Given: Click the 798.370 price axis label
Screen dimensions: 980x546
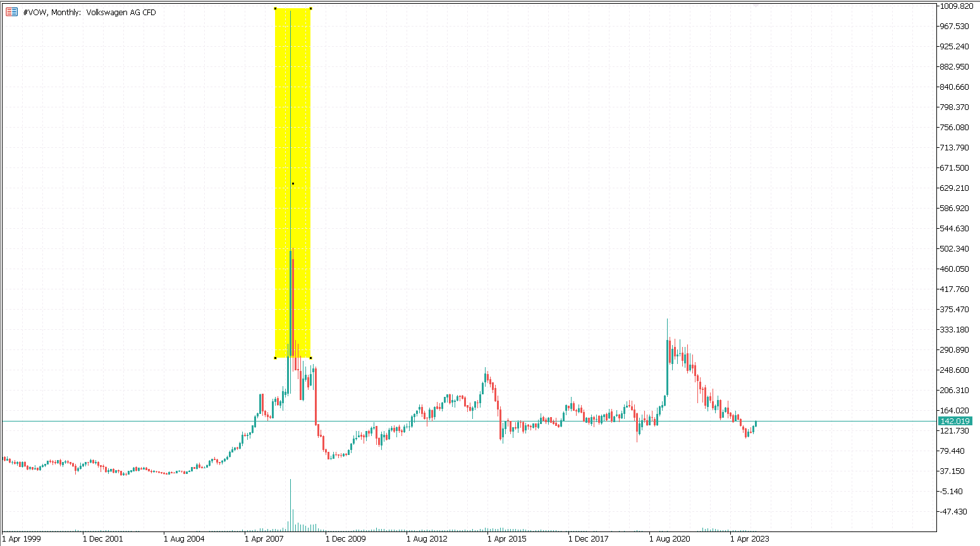Looking at the screenshot, I should pos(955,107).
